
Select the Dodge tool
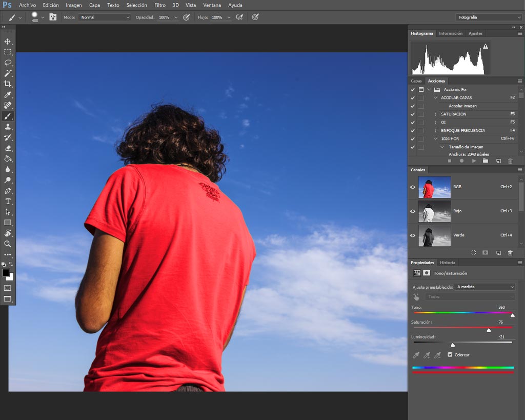(x=7, y=180)
